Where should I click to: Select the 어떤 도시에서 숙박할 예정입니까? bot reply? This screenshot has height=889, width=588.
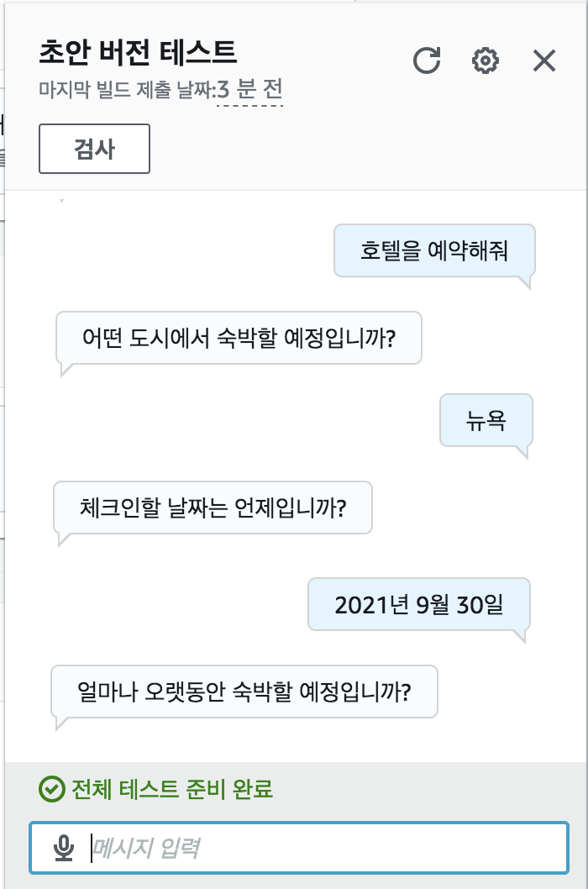[x=239, y=338]
